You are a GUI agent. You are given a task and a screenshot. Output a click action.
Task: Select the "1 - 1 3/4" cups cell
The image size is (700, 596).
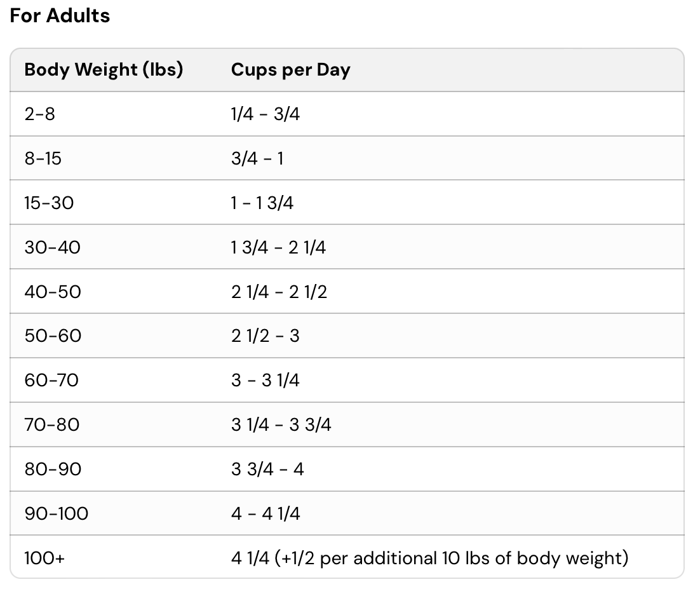tap(262, 203)
